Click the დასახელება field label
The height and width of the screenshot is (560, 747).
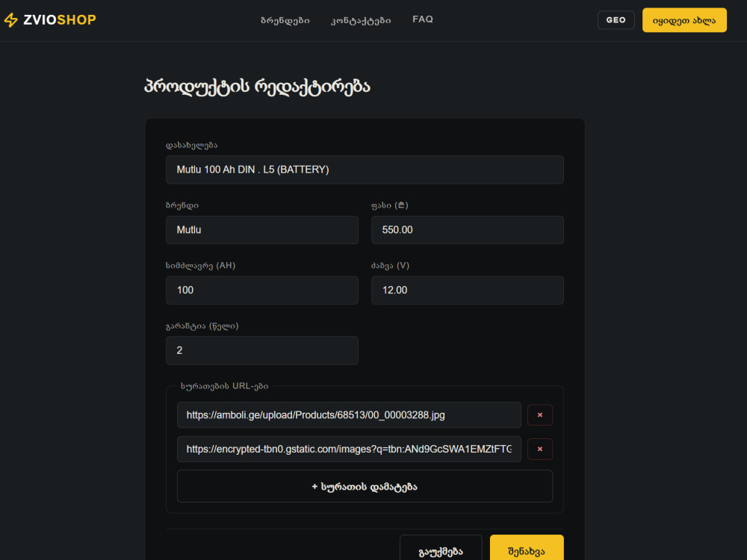[x=191, y=146]
